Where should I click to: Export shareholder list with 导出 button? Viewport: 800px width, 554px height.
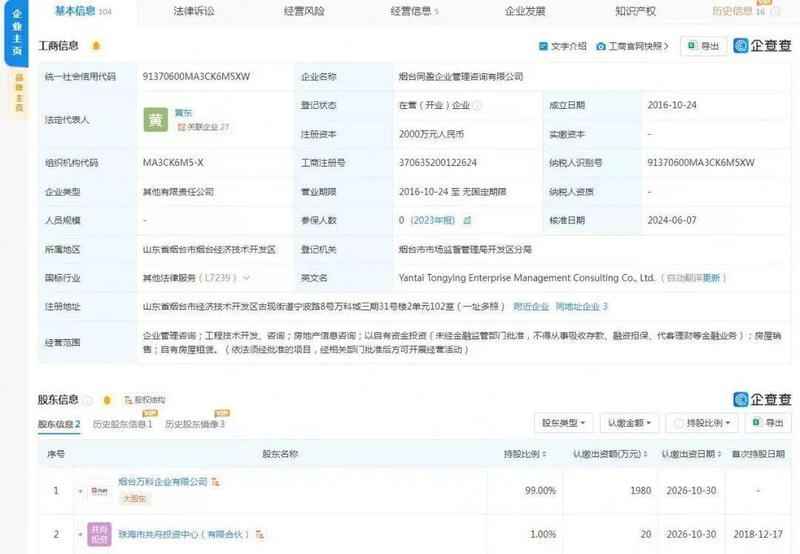pos(768,423)
